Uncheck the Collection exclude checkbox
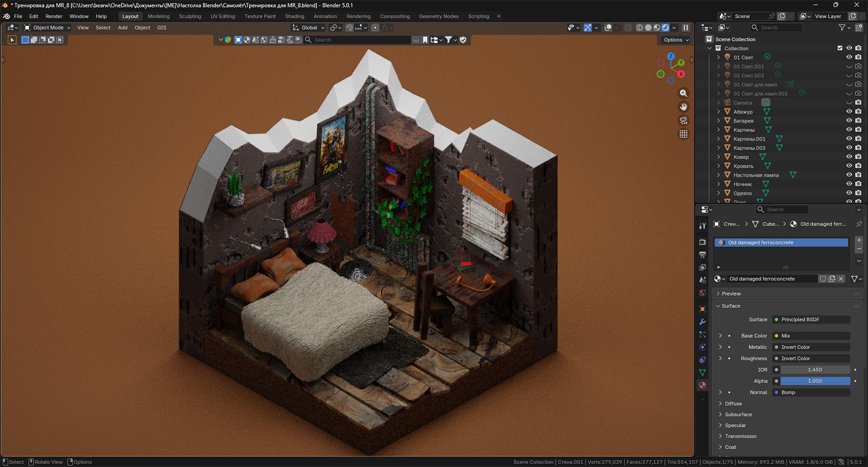This screenshot has width=868, height=467. point(840,48)
